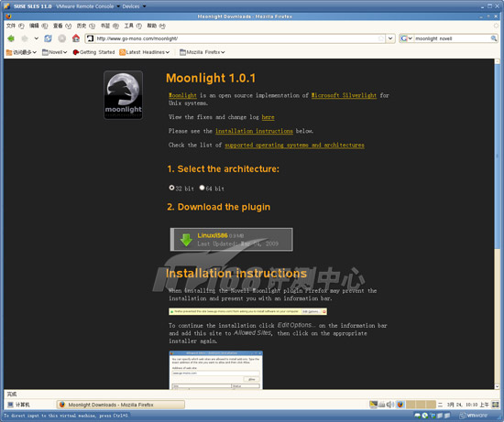Click the Firefox status bar text

(12, 394)
